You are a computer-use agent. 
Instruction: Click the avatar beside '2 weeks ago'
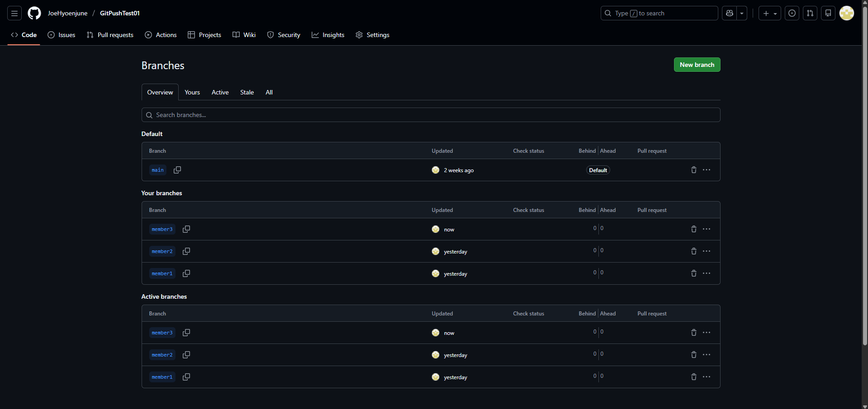pyautogui.click(x=436, y=170)
